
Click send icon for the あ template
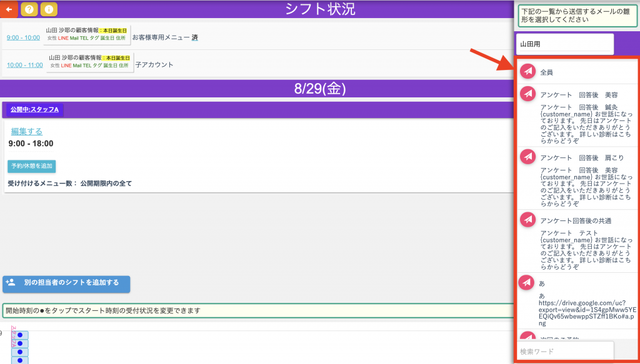[528, 282]
